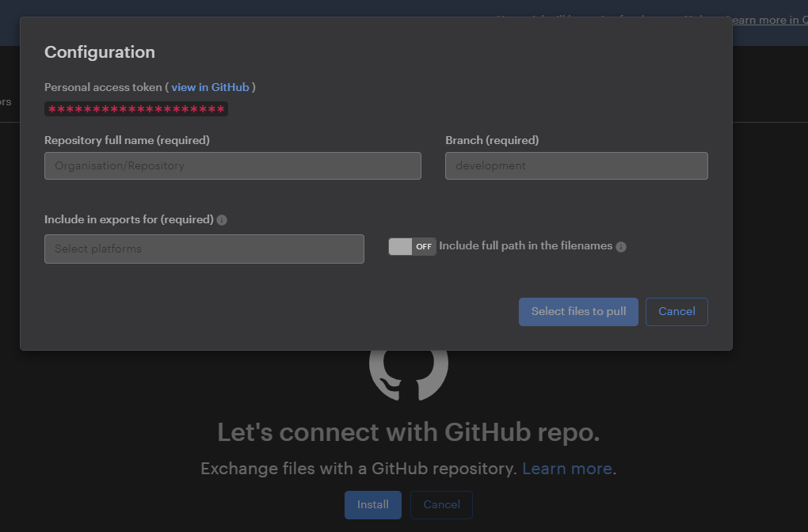
Task: Select the partially hidden tab at left edge
Action: (x=6, y=102)
